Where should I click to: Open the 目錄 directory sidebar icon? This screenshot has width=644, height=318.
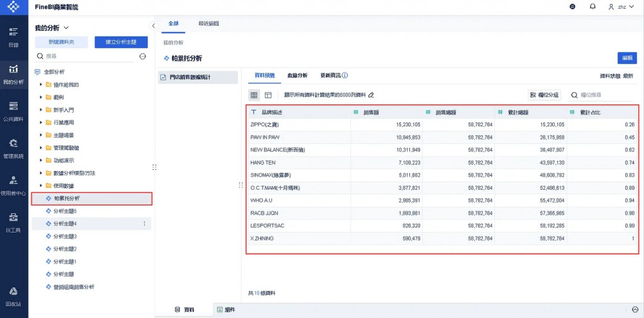(x=14, y=37)
